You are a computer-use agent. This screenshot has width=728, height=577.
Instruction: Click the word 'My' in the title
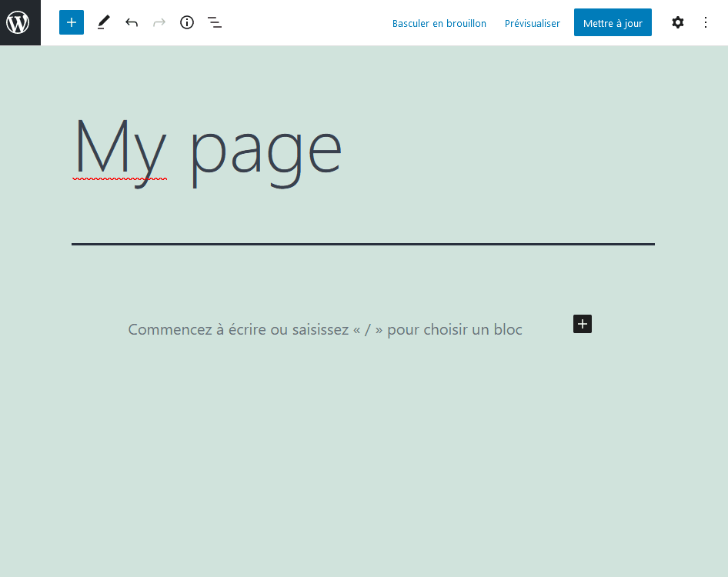[119, 148]
